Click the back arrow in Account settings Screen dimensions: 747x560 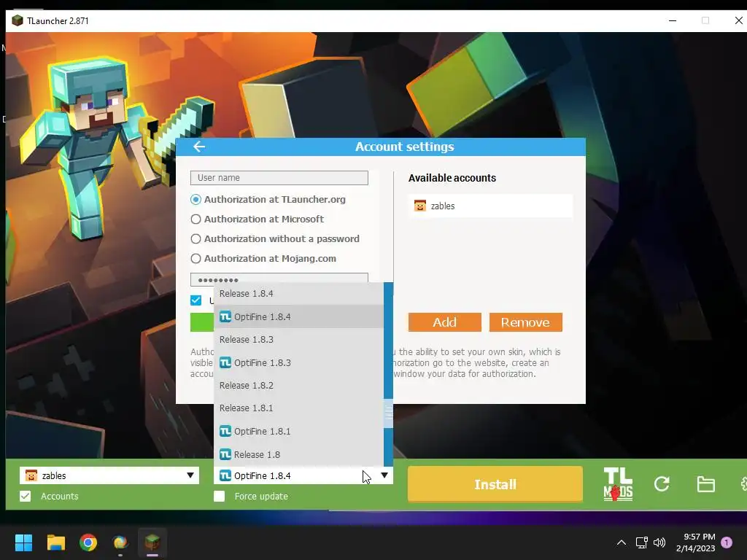point(199,147)
